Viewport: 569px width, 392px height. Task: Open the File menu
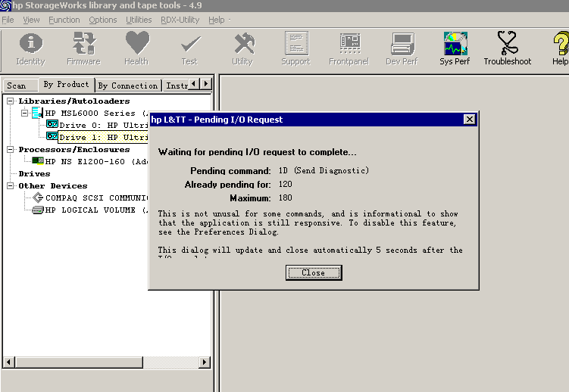pyautogui.click(x=8, y=20)
